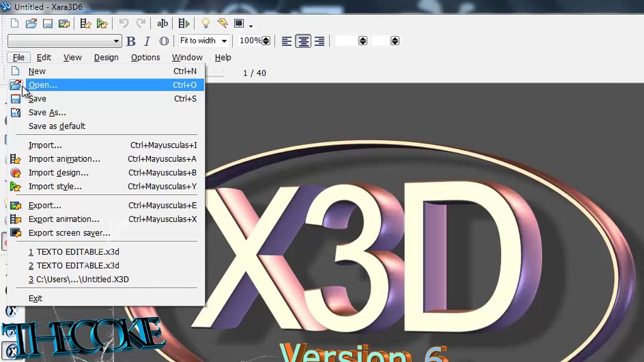This screenshot has width=644, height=362.
Task: Click the New document toolbar icon
Action: click(x=15, y=24)
